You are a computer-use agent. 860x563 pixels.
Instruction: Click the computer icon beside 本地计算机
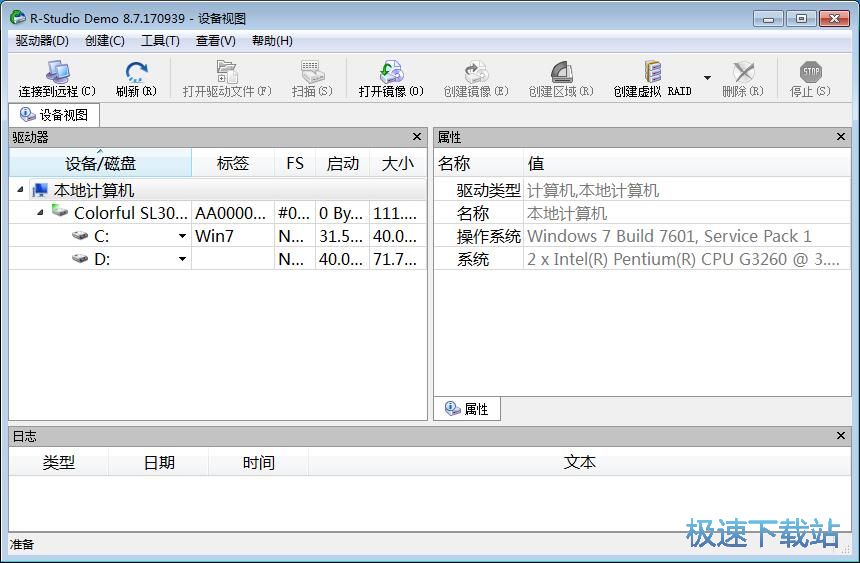pos(39,190)
